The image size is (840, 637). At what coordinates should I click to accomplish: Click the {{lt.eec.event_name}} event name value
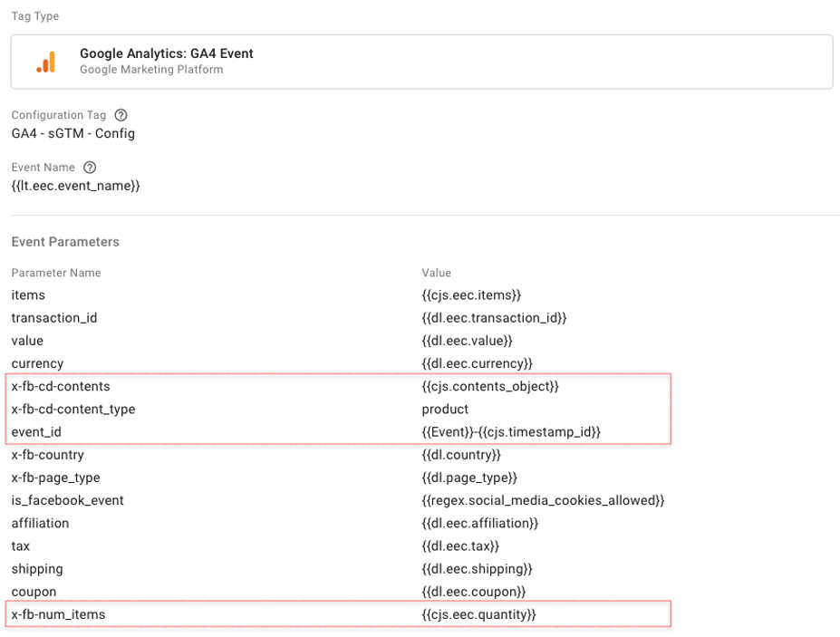point(75,186)
